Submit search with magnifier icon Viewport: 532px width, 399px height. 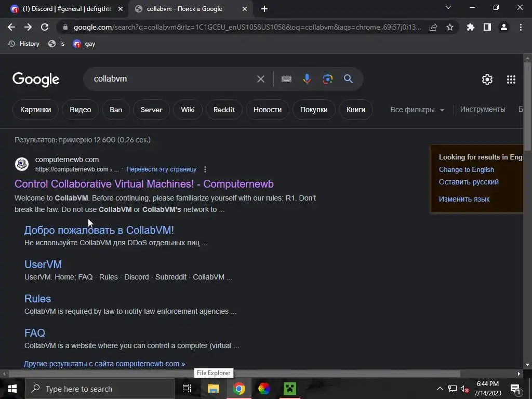349,79
